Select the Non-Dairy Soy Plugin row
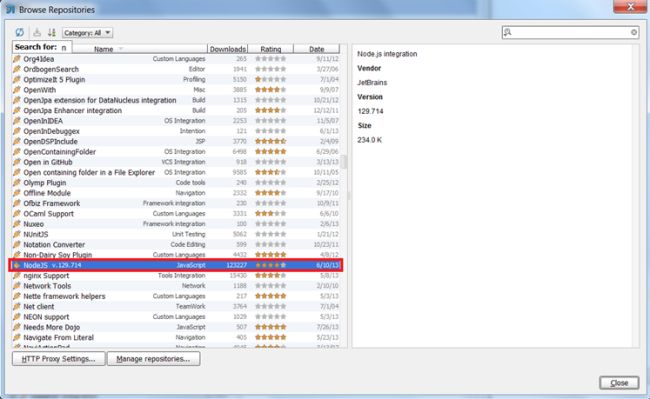The image size is (650, 399). tap(176, 255)
